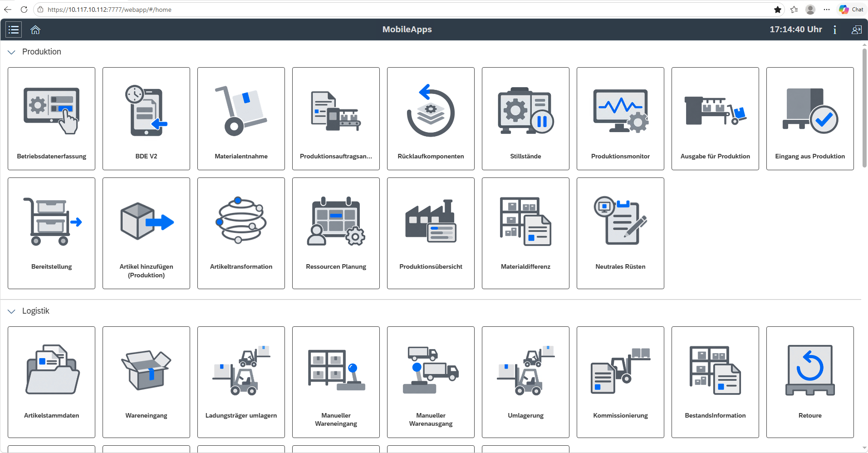Image resolution: width=868 pixels, height=453 pixels.
Task: Open Artikel hinzufügen (Produktion) tile
Action: coord(146,233)
